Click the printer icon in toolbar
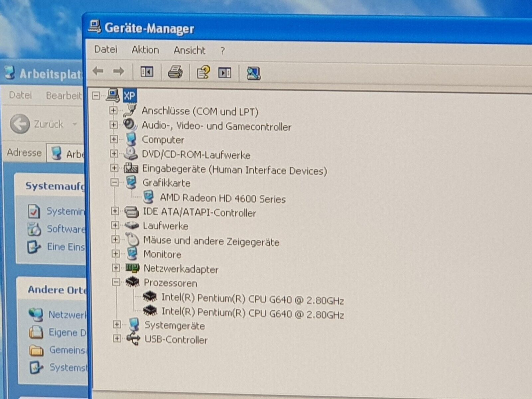The image size is (532, 399). click(175, 72)
